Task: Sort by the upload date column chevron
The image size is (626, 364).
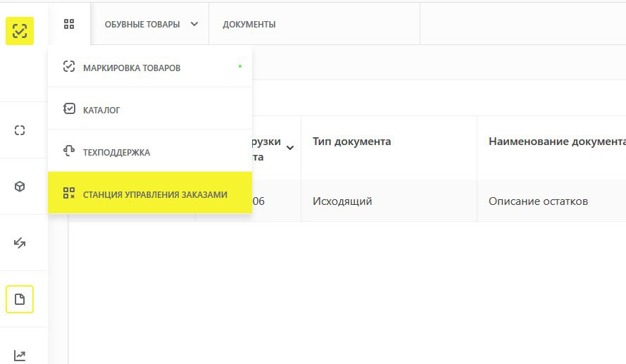Action: tap(290, 148)
